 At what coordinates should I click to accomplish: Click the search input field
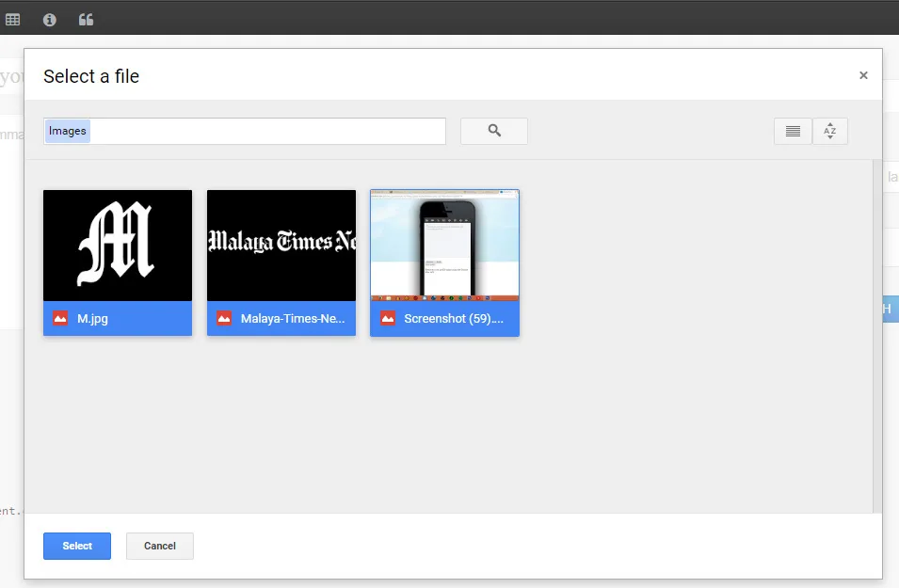coord(245,131)
